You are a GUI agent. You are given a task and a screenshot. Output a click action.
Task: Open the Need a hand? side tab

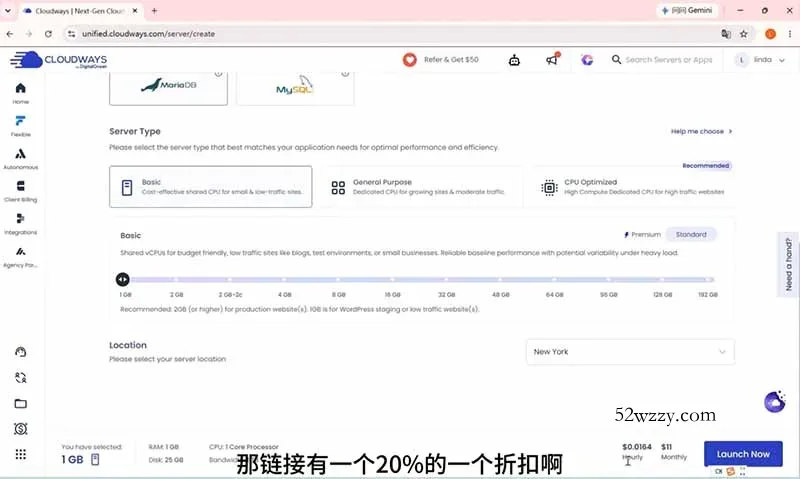pyautogui.click(x=789, y=264)
